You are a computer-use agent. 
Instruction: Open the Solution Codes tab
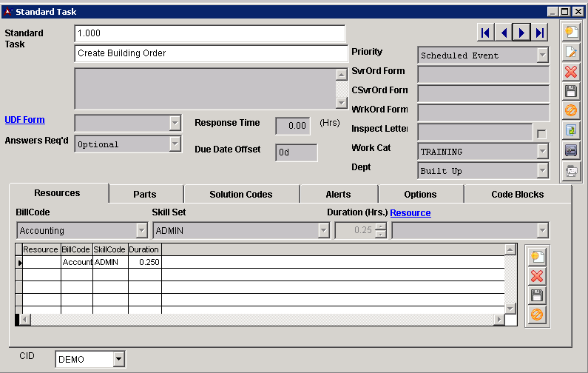pyautogui.click(x=241, y=195)
